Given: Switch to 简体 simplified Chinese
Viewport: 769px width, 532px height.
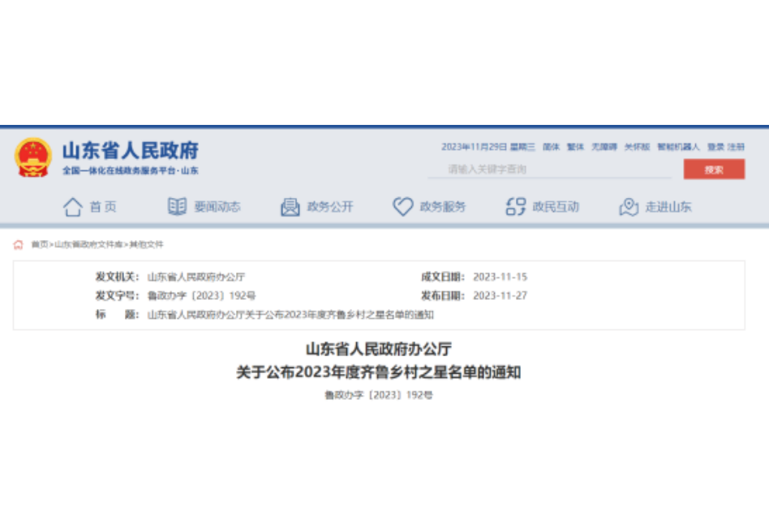Looking at the screenshot, I should (551, 147).
